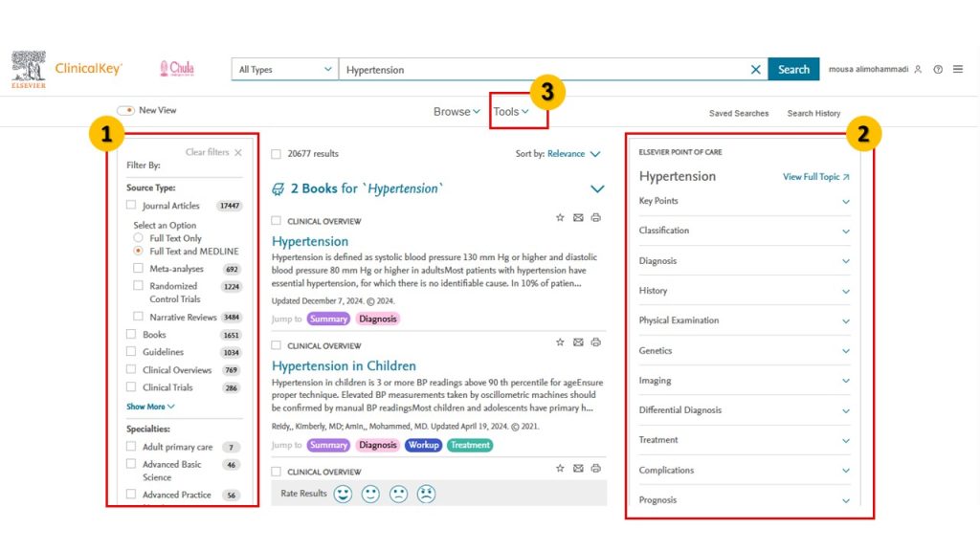Open View Full Topic link
The image size is (980, 551).
(x=816, y=177)
